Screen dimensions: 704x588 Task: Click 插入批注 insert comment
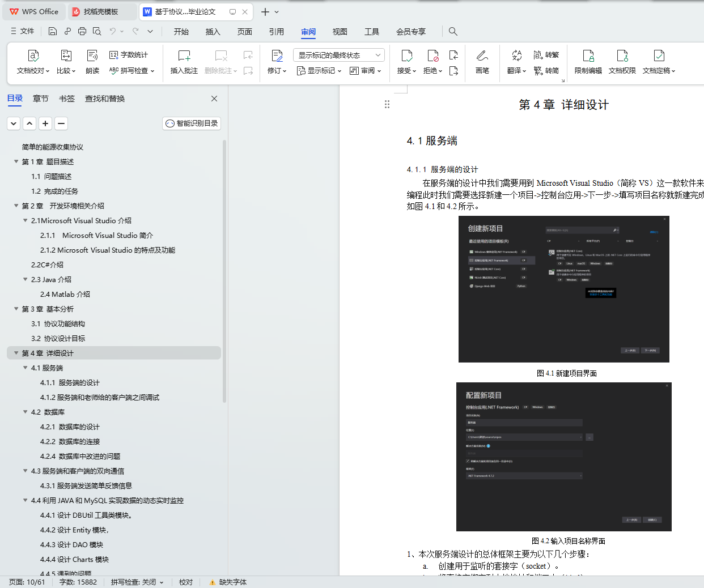pos(184,62)
